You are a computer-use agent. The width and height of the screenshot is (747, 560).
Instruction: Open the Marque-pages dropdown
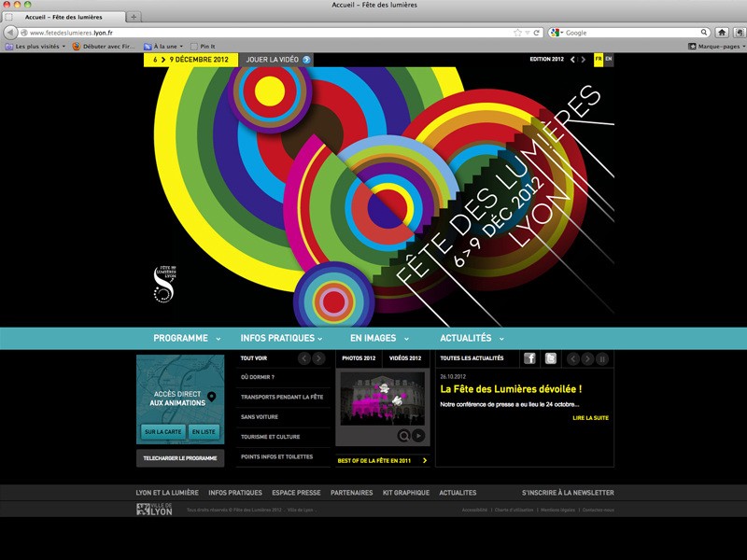[717, 46]
